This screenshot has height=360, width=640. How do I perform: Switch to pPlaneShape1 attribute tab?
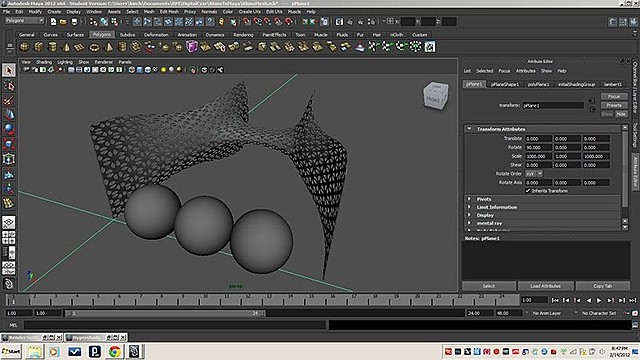tap(504, 84)
